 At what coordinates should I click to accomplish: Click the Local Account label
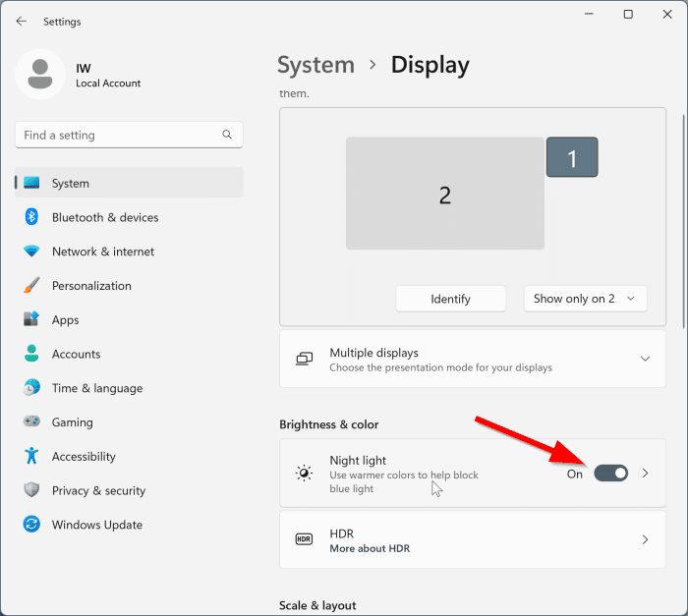[x=108, y=83]
